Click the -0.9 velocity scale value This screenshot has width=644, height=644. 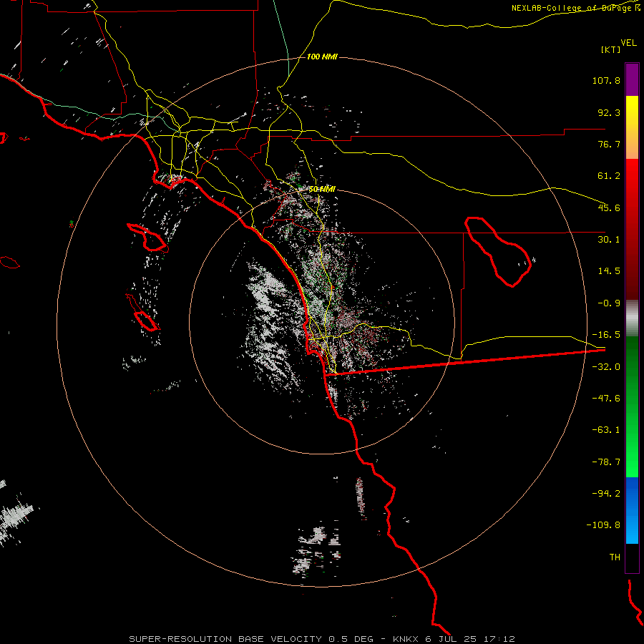609,303
